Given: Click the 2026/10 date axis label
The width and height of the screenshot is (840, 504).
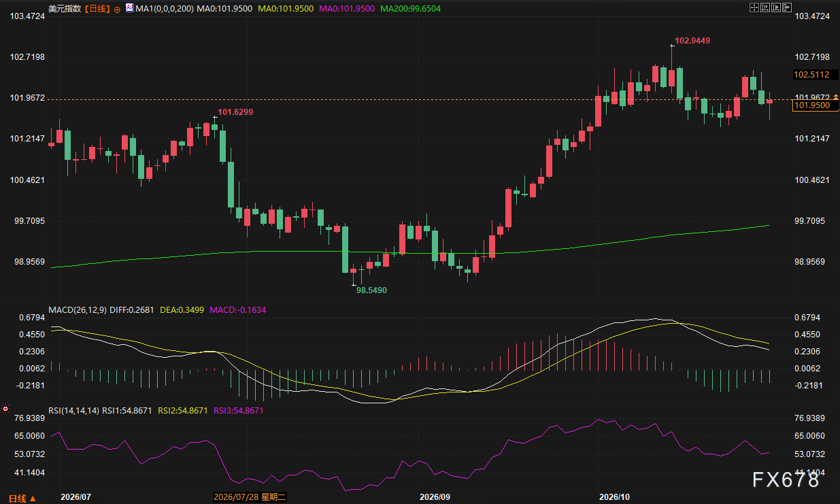Looking at the screenshot, I should click(614, 497).
